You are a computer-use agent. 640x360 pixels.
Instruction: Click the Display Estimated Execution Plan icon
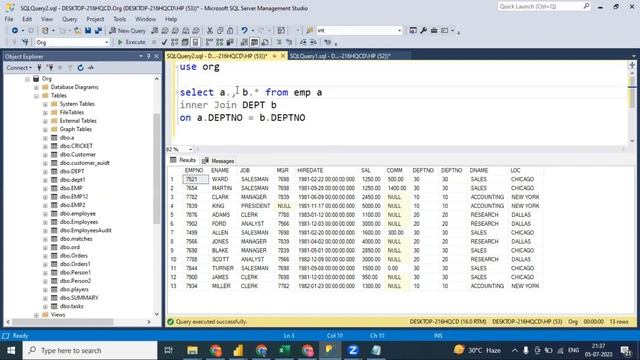point(175,42)
